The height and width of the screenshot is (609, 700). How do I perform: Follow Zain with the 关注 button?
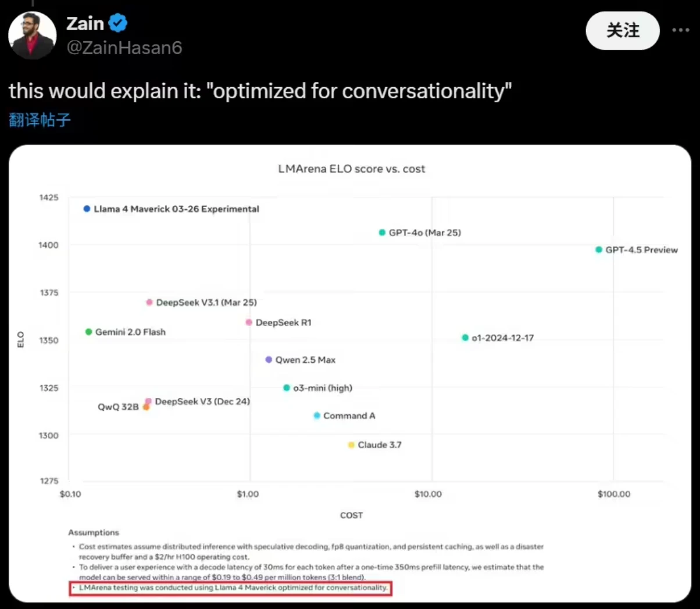623,30
